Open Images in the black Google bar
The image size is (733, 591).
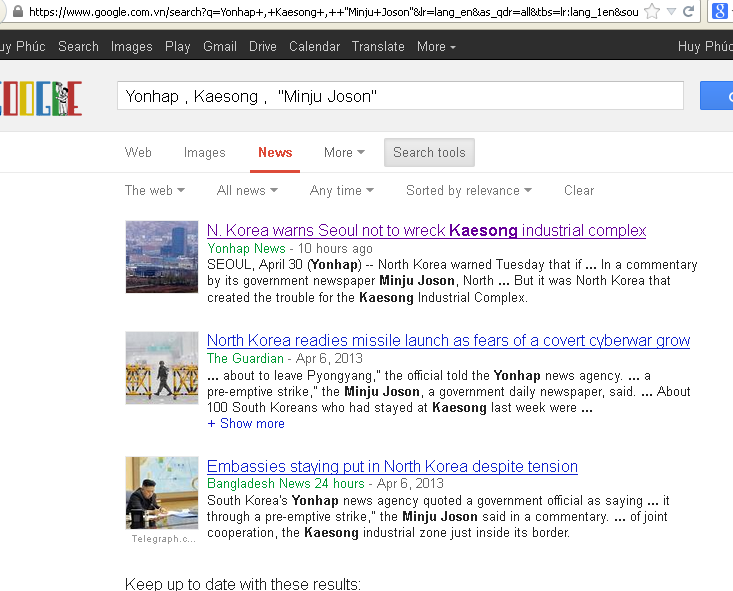pos(131,46)
